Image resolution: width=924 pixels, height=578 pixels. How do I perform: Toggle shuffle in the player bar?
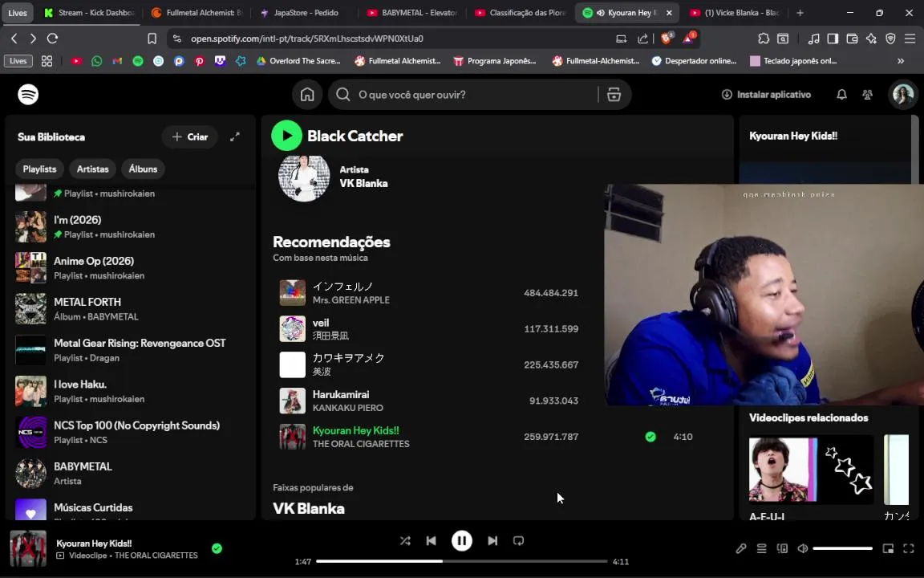[405, 541]
